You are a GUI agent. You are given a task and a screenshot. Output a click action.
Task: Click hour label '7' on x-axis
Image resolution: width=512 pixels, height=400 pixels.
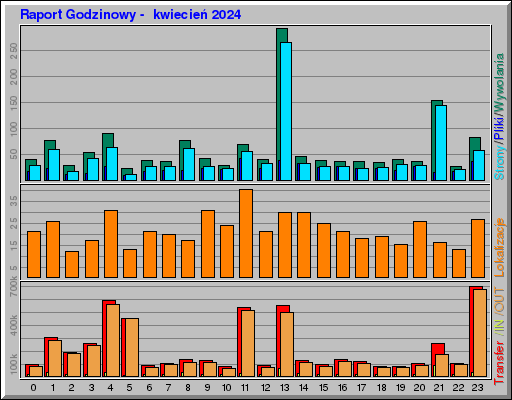168,388
